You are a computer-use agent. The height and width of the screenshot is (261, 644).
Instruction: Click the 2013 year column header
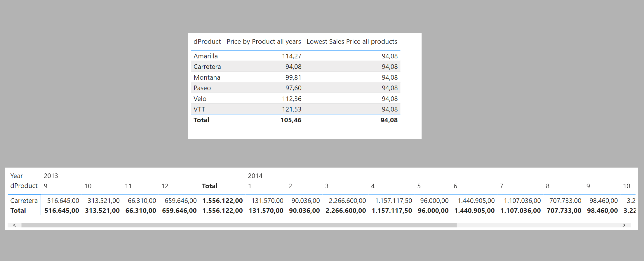[51, 176]
